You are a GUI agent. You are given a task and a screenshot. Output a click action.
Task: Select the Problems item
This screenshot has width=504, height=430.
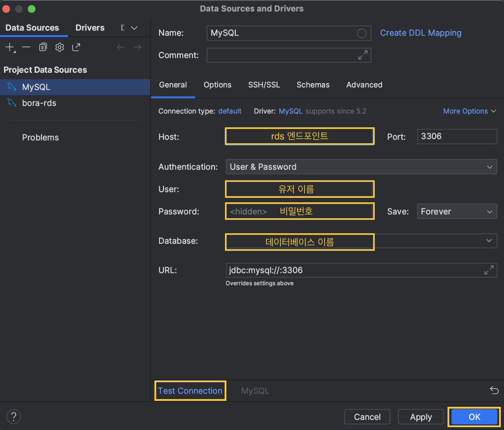coord(40,137)
